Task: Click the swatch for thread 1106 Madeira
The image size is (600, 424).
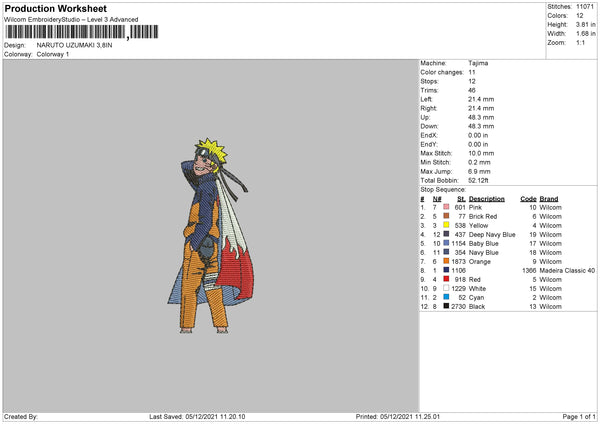Action: pyautogui.click(x=446, y=270)
